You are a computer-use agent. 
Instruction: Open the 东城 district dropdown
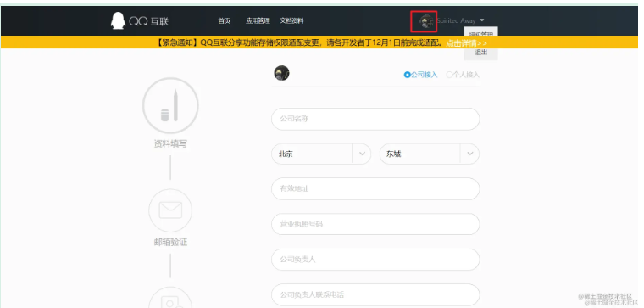tap(430, 154)
